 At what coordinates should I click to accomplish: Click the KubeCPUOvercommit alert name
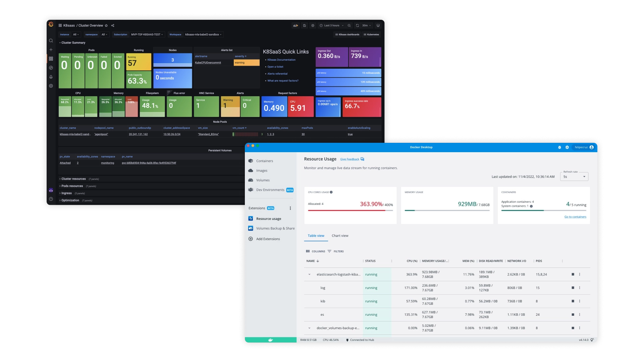pos(208,63)
